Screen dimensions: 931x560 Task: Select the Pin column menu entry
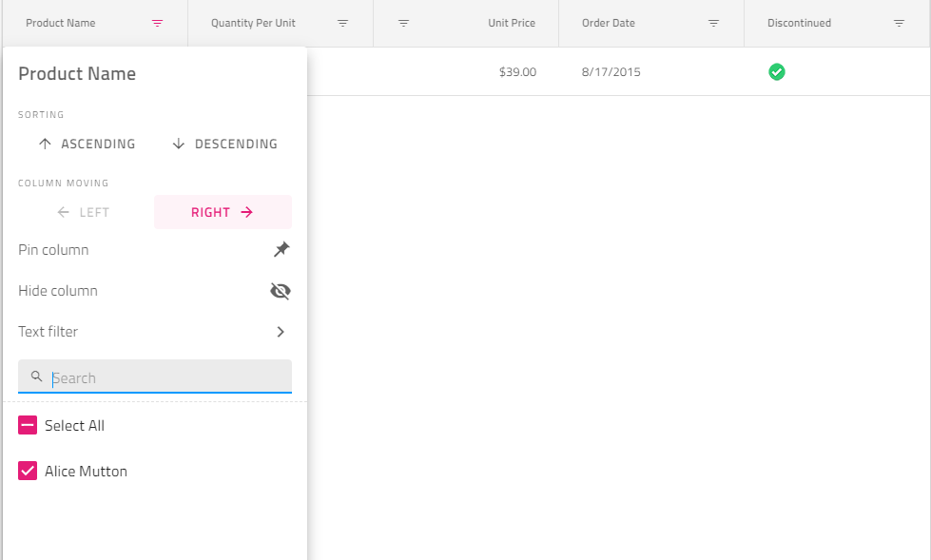(x=52, y=249)
